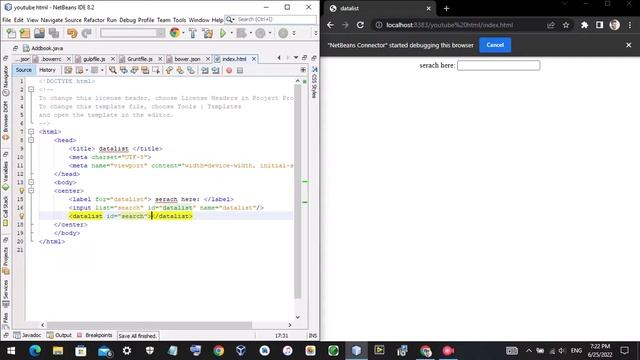Click the INS insert mode indicator
Viewport: 640px width, 360px height.
(313, 336)
